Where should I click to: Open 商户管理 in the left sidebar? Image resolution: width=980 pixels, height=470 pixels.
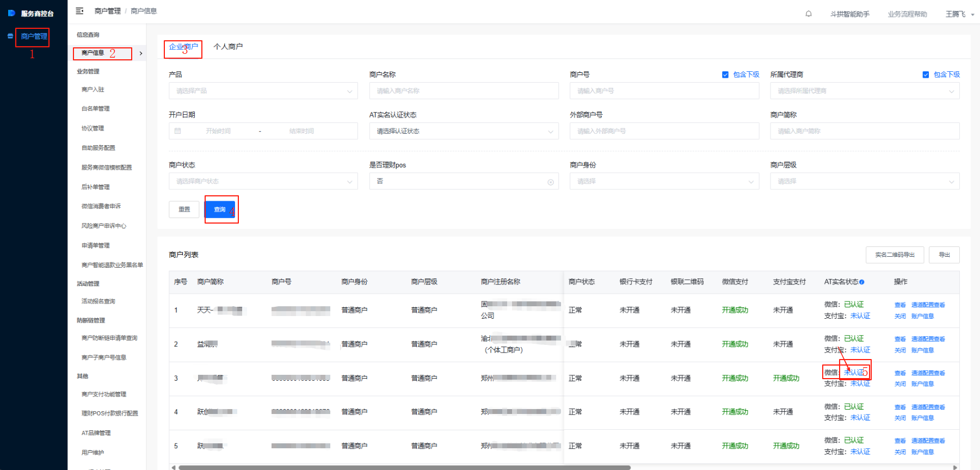click(34, 36)
